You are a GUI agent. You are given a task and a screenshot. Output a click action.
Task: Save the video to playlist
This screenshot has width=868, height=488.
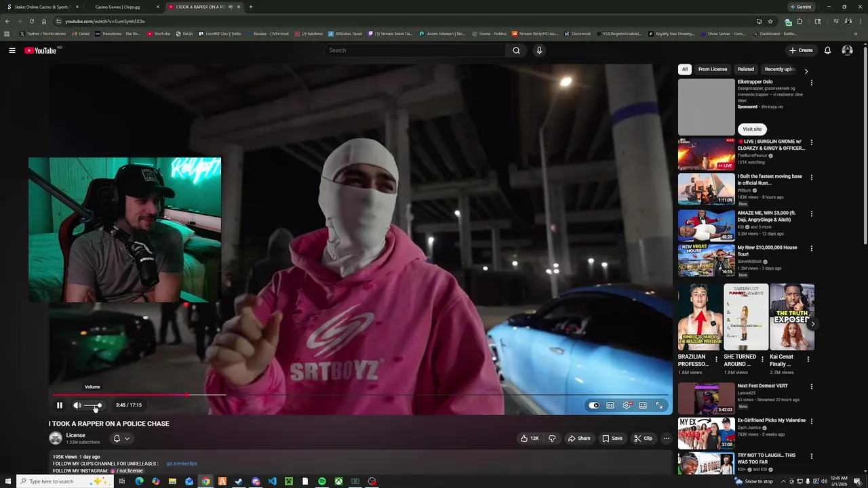tap(612, 439)
